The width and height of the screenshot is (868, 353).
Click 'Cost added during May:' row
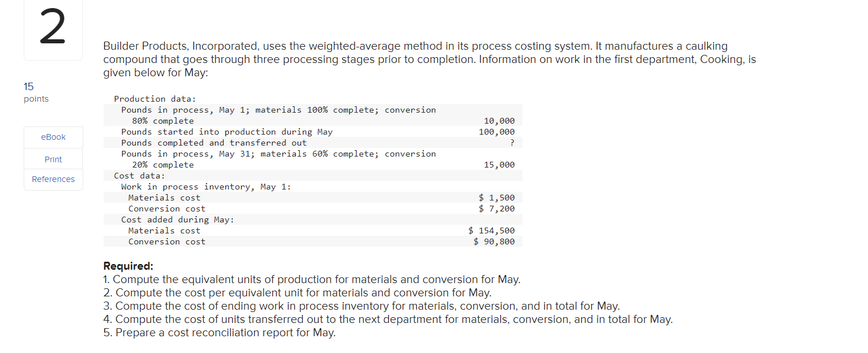tap(313, 220)
